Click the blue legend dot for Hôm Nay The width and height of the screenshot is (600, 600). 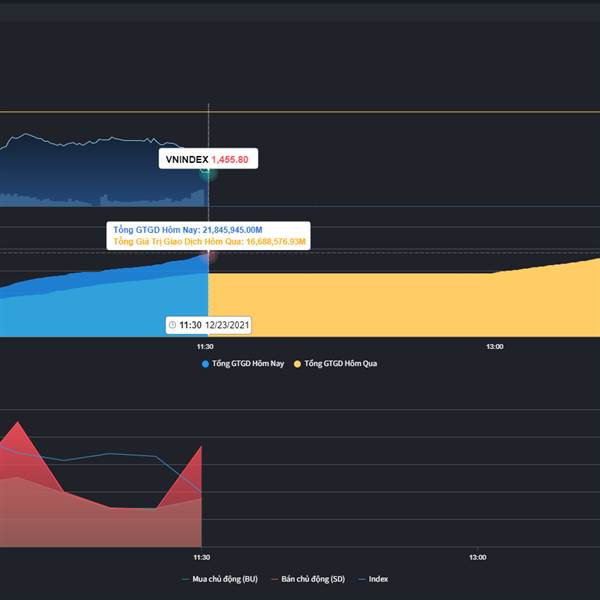click(x=205, y=364)
